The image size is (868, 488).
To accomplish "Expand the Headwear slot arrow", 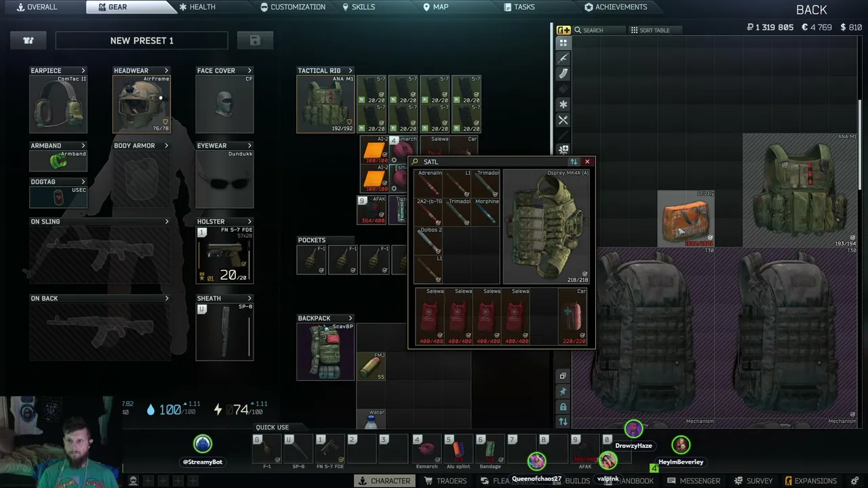I will (166, 70).
